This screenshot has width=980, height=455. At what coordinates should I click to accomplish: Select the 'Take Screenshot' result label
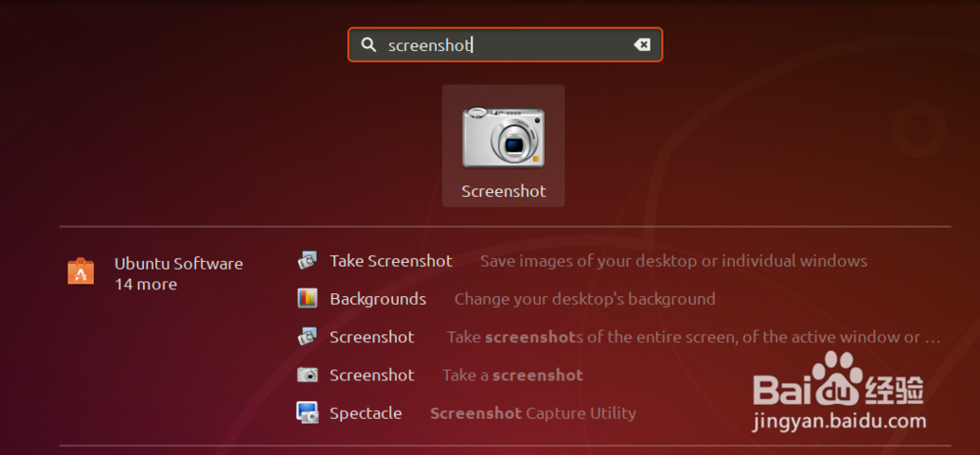391,261
